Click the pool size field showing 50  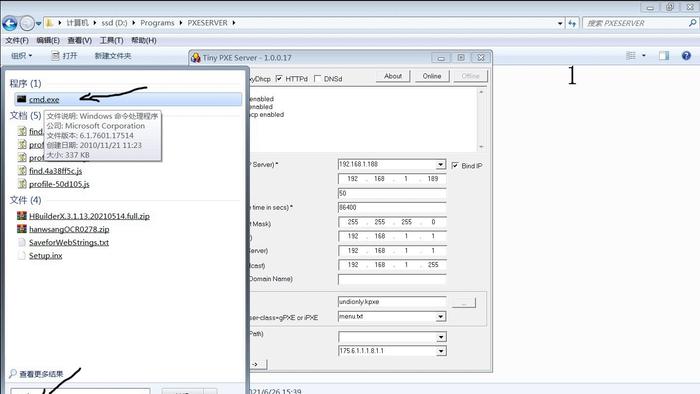click(x=392, y=193)
